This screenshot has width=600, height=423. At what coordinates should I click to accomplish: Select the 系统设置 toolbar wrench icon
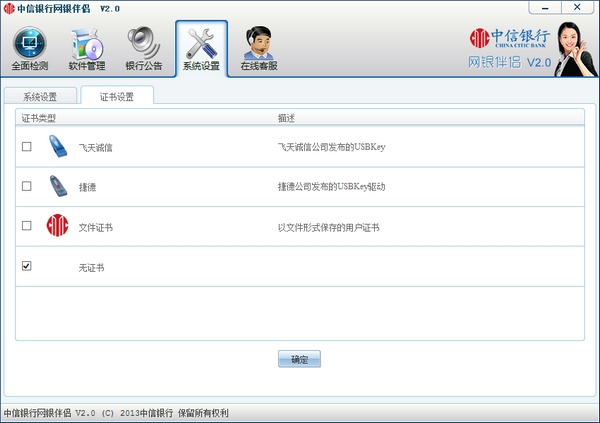coord(201,43)
